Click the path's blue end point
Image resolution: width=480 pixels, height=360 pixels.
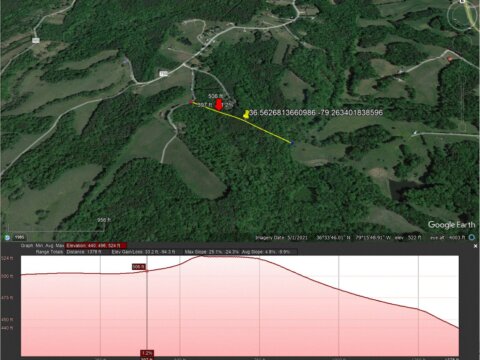(292, 143)
